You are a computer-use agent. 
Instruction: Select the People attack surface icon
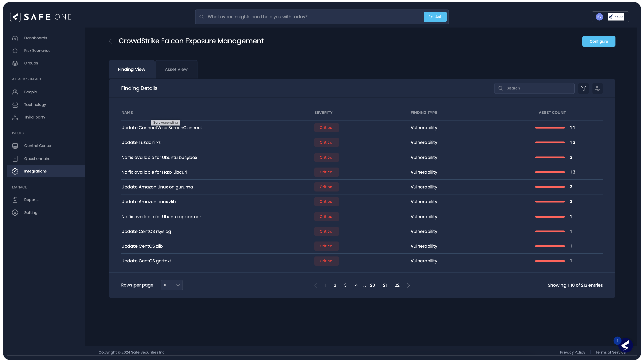pos(15,92)
